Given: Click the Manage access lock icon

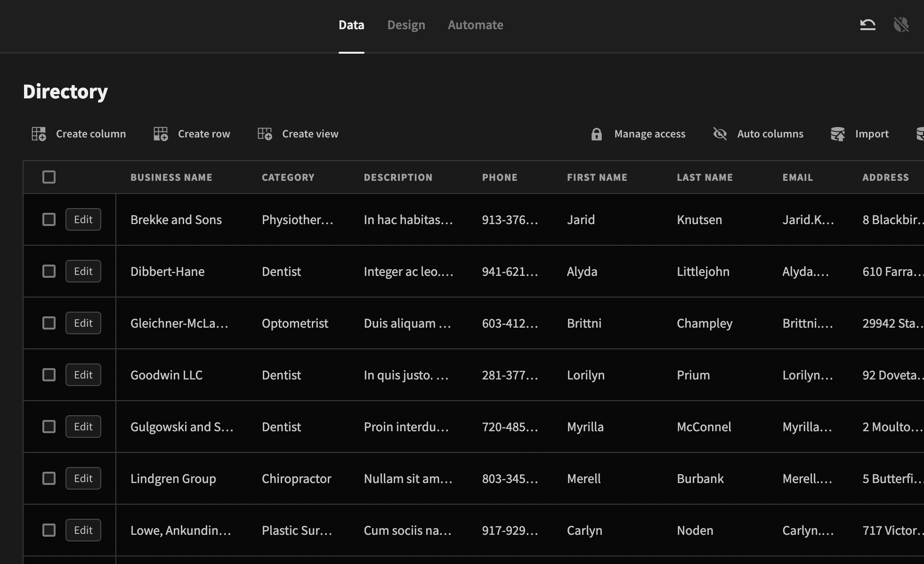Looking at the screenshot, I should [x=596, y=134].
